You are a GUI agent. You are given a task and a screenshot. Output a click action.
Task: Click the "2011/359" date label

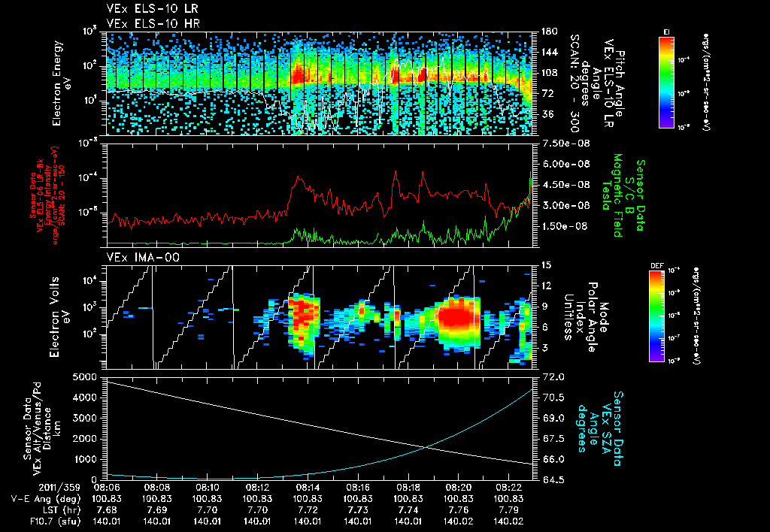pos(59,489)
